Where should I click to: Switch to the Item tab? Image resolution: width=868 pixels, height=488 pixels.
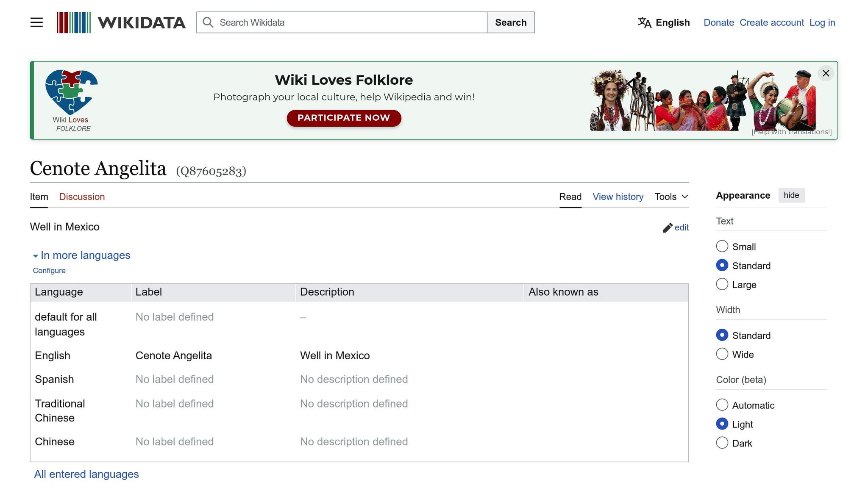coord(39,197)
